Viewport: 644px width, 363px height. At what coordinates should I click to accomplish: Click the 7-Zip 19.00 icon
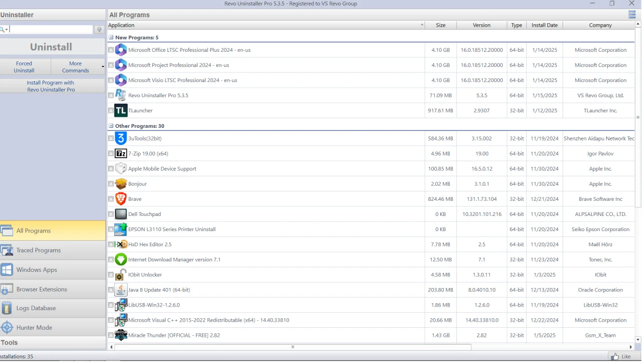click(121, 154)
